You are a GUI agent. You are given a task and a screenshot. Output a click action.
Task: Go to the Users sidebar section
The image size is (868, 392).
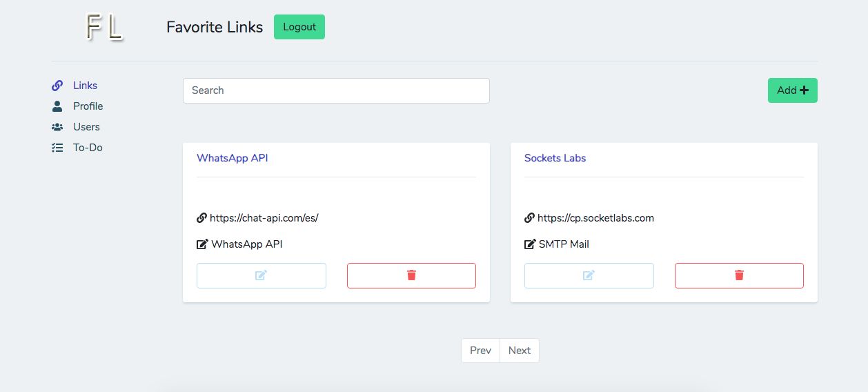pos(86,127)
